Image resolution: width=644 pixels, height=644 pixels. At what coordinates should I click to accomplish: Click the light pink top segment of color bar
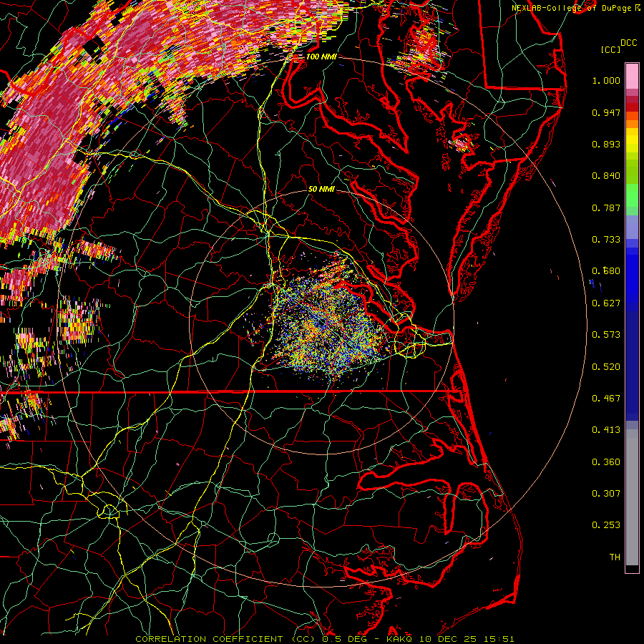point(632,77)
